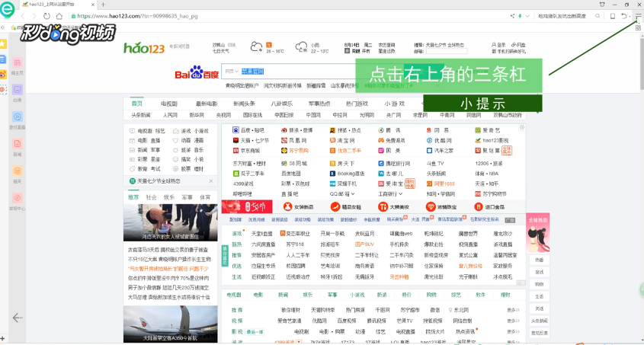644x345 pixels.
Task: Click the blue document sidebar icon
Action: 3,59
